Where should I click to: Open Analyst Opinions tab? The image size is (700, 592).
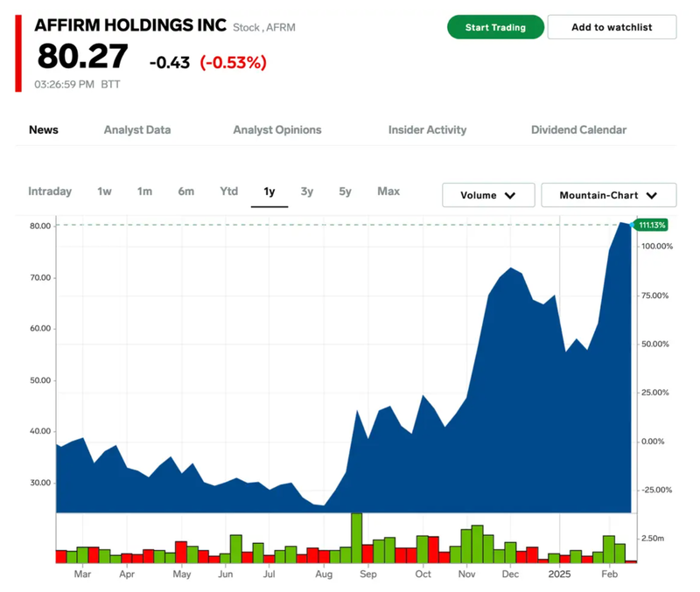click(x=277, y=129)
